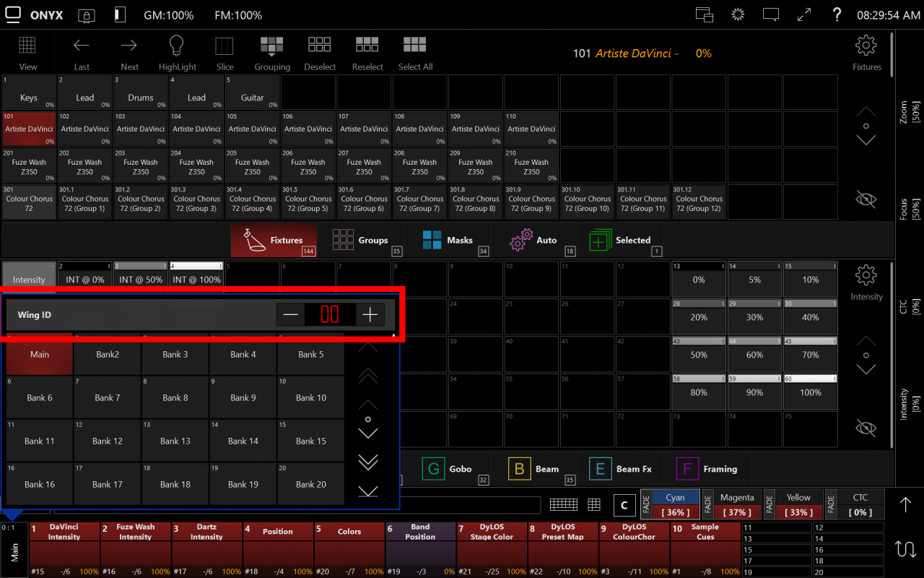Select the Fuze Wash Z350 fixture 205
This screenshot has height=578, width=924.
tap(253, 165)
